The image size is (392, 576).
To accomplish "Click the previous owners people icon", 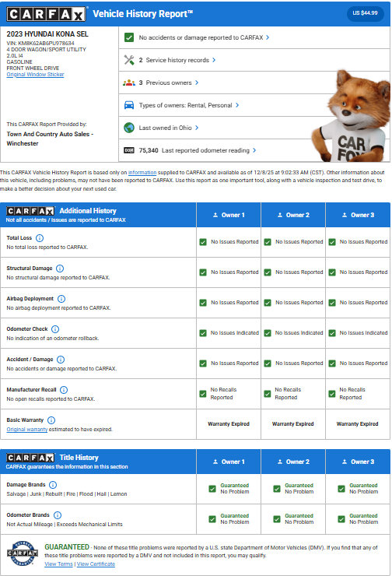I will [x=129, y=83].
